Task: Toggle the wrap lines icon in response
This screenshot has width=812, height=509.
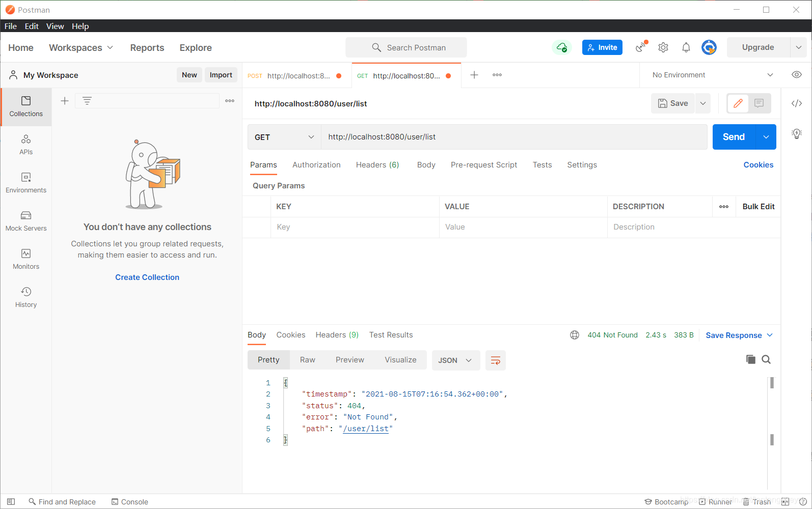Action: [x=495, y=360]
